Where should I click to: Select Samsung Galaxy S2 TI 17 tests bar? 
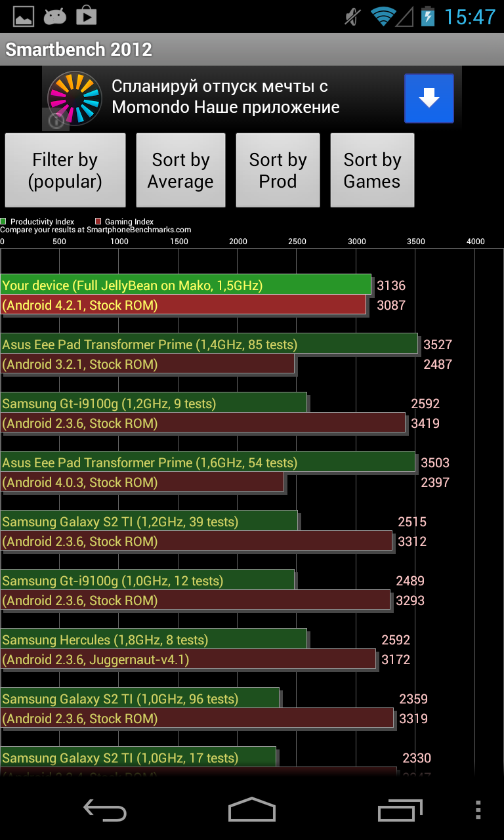tap(138, 757)
